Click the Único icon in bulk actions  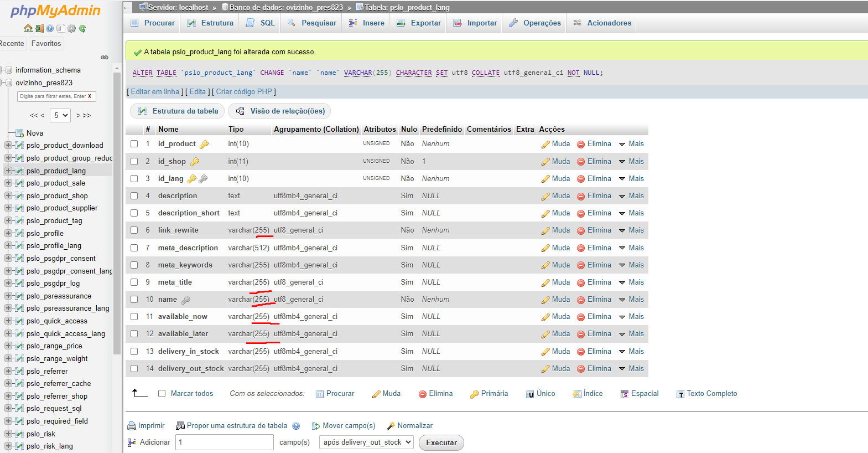point(530,394)
